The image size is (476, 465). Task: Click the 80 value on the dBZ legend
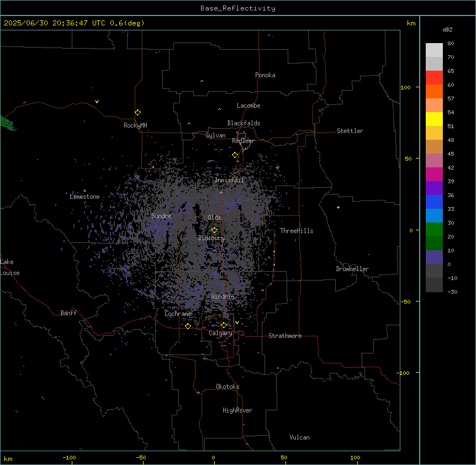(x=451, y=44)
